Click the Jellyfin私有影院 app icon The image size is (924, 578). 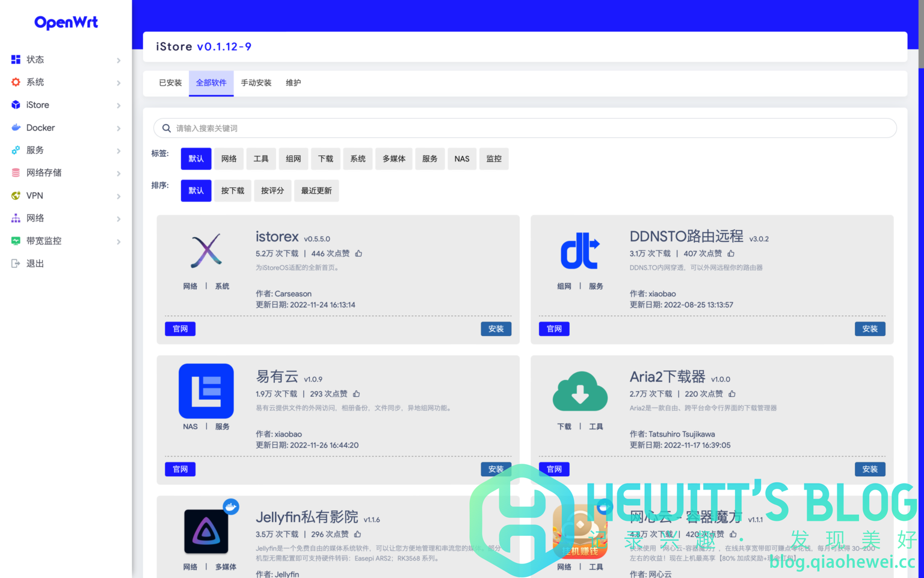coord(206,532)
